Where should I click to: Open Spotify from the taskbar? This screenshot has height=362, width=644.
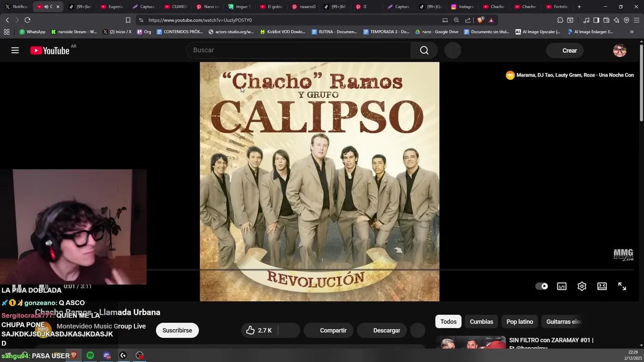click(x=90, y=355)
